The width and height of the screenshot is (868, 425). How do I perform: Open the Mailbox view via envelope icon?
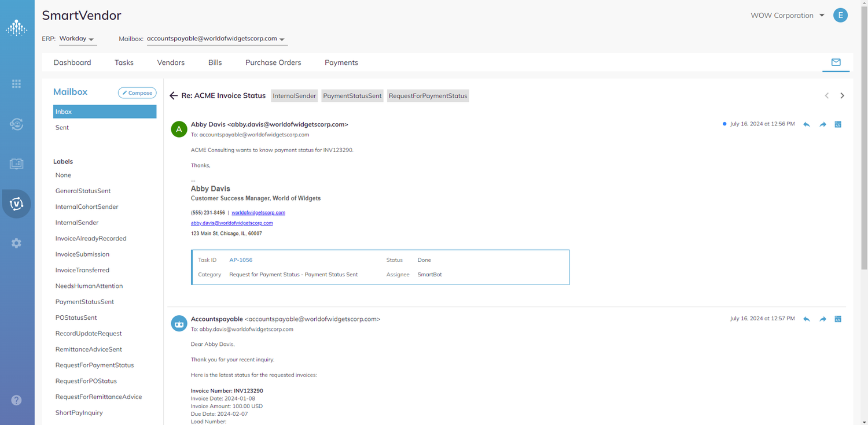[x=836, y=61]
